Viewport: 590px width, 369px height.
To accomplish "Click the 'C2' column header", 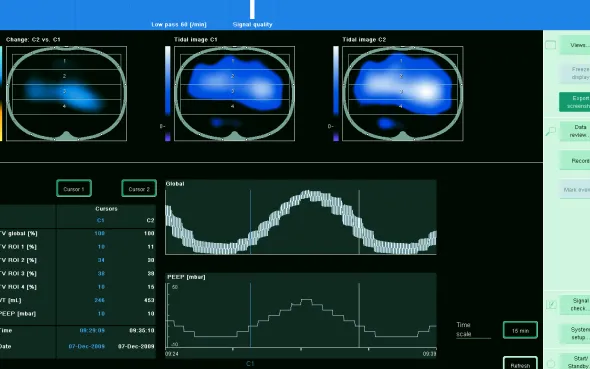I will [151, 220].
